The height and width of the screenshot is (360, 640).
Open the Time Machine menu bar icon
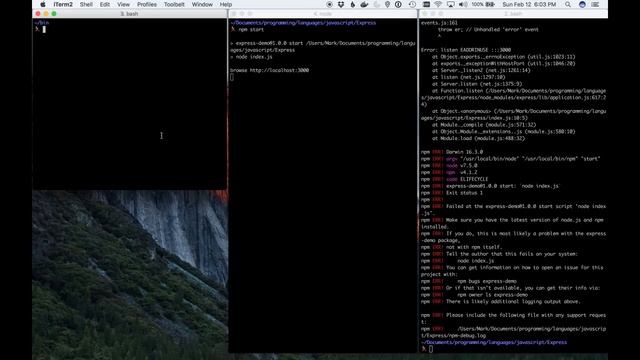coord(412,4)
